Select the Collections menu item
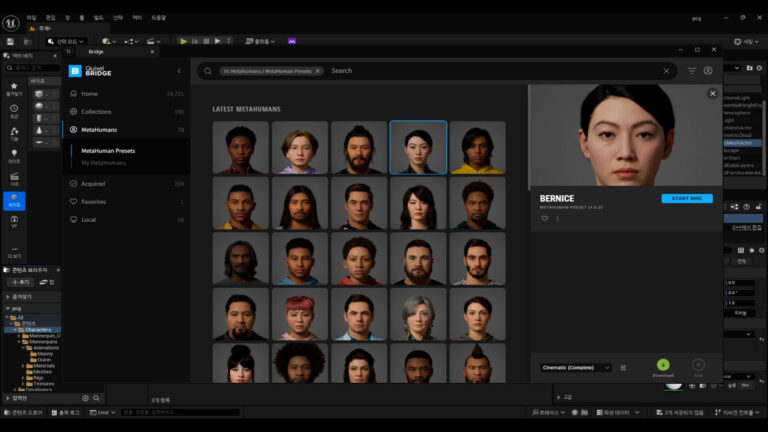This screenshot has width=768, height=432. coord(96,111)
